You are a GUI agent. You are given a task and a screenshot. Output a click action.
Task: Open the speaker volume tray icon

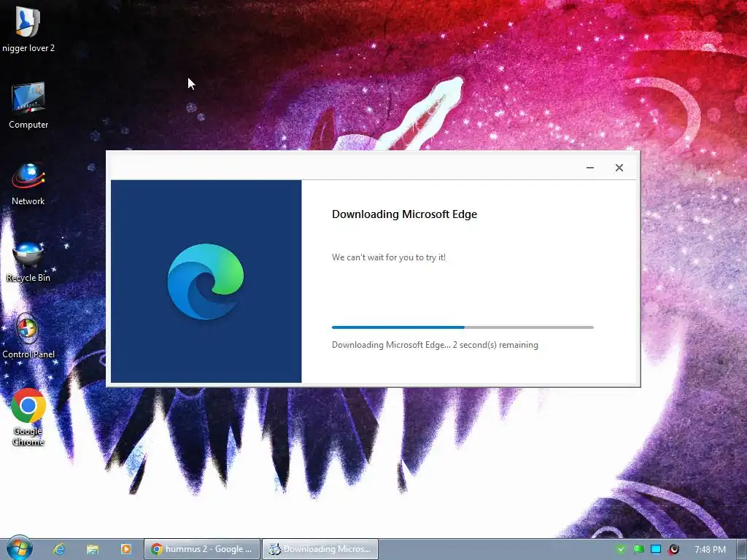673,549
